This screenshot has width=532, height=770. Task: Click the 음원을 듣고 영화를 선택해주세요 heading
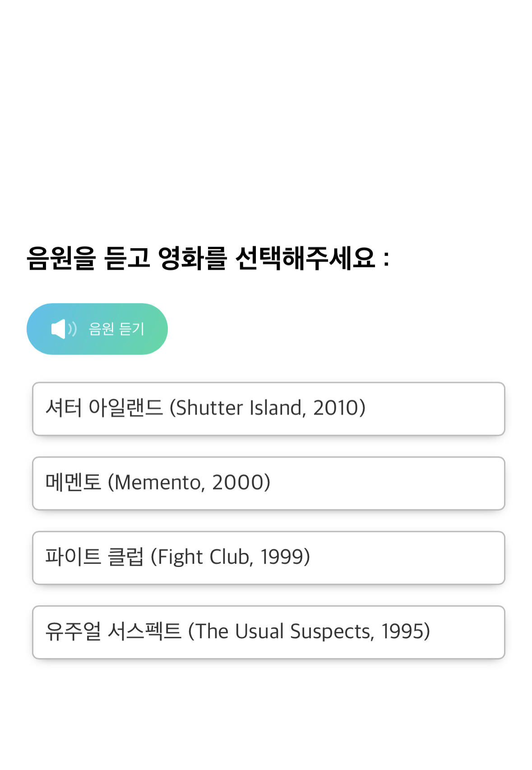pos(208,258)
